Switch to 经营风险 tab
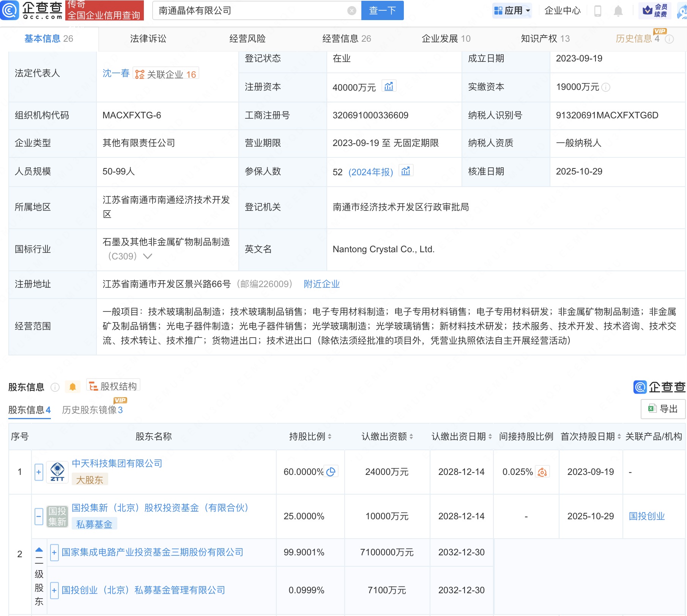The image size is (687, 616). [247, 39]
